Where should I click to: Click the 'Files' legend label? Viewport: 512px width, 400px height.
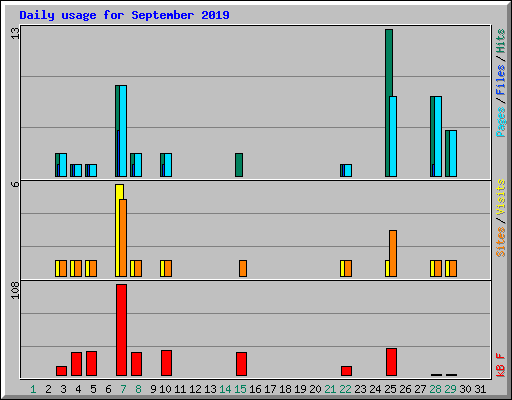point(500,80)
